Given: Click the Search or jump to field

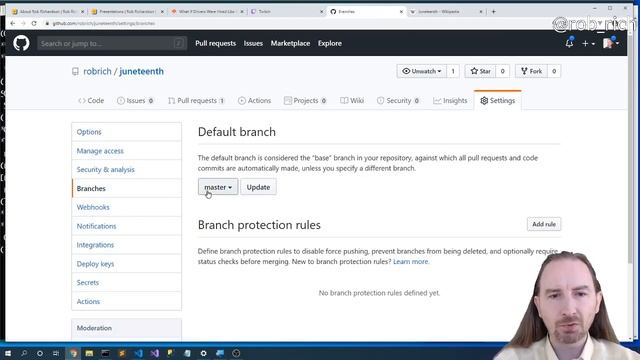Looking at the screenshot, I should tap(112, 43).
